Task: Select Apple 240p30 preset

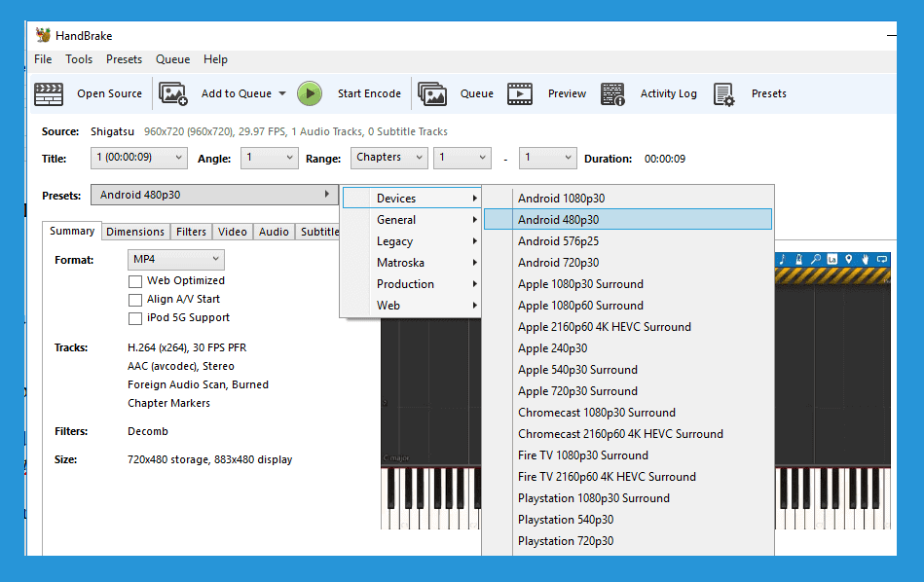Action: pyautogui.click(x=628, y=348)
